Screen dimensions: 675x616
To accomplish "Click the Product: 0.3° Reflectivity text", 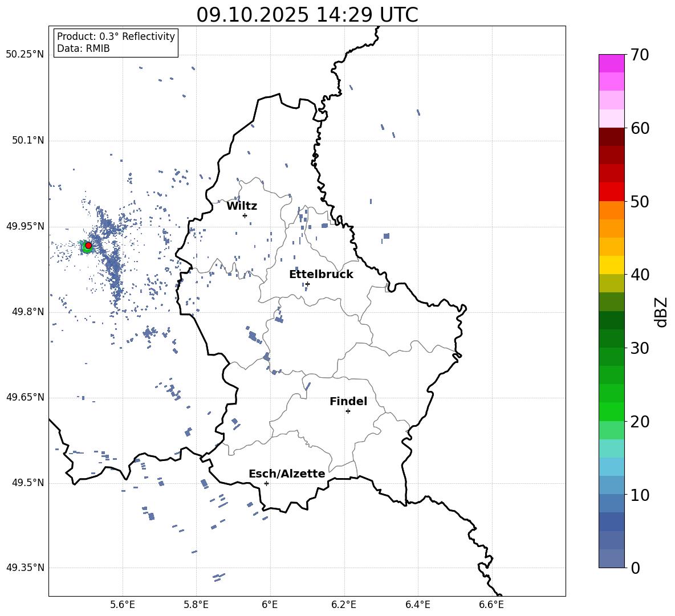I will tap(116, 36).
